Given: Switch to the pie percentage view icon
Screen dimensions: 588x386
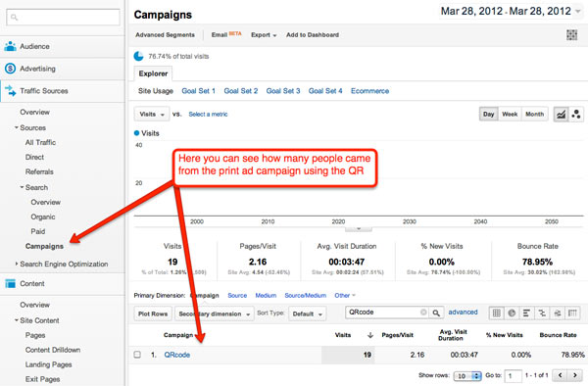Looking at the screenshot, I should pos(512,313).
